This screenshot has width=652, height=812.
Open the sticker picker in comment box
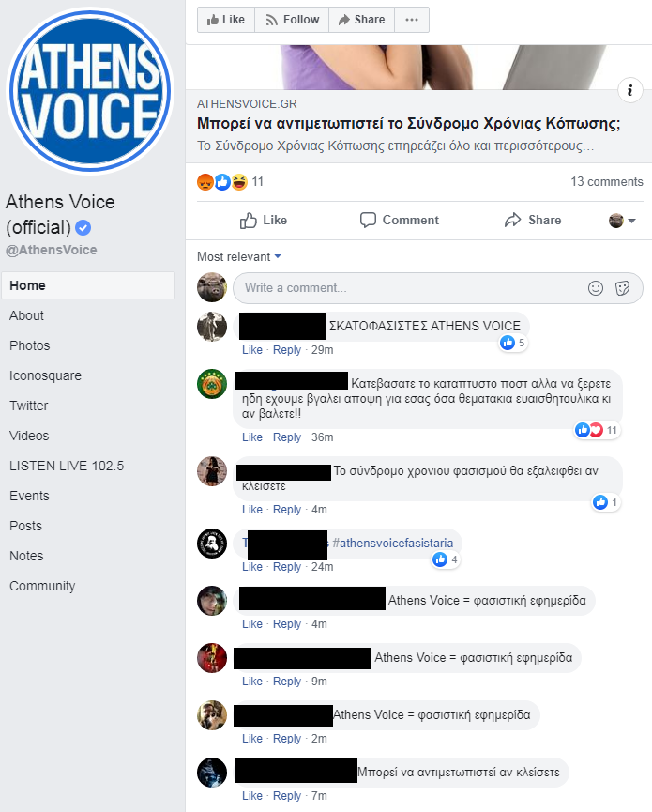coord(623,288)
